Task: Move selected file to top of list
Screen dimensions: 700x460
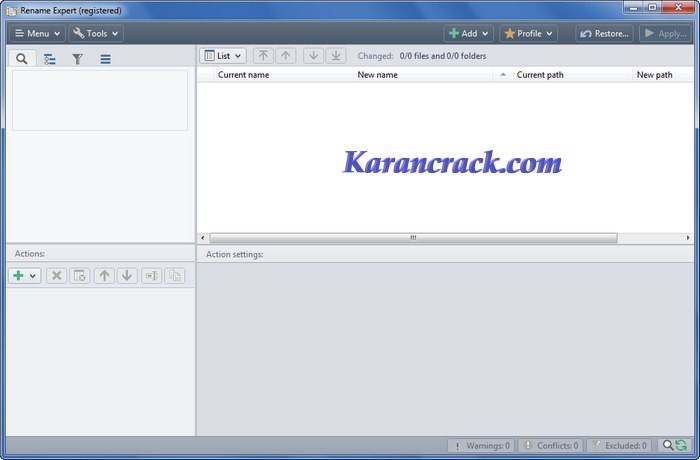Action: tap(263, 56)
